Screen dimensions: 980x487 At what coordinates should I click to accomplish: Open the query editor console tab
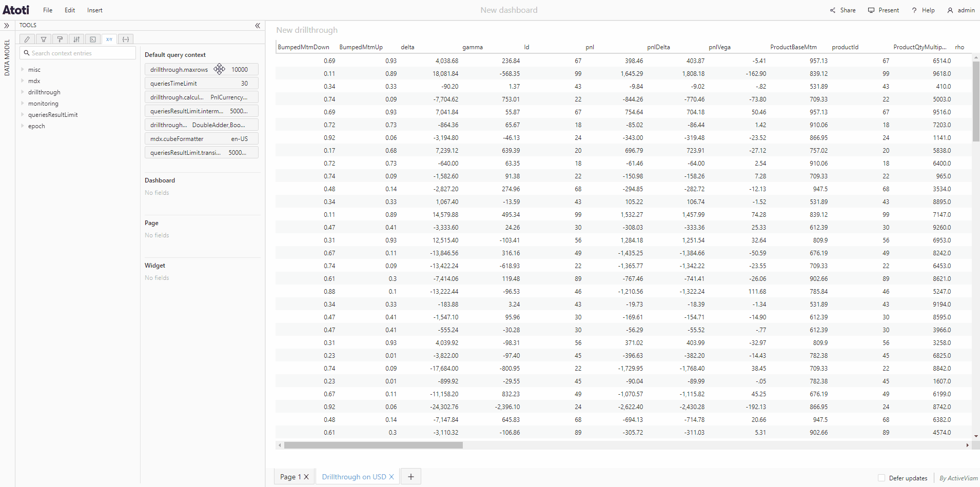click(93, 39)
